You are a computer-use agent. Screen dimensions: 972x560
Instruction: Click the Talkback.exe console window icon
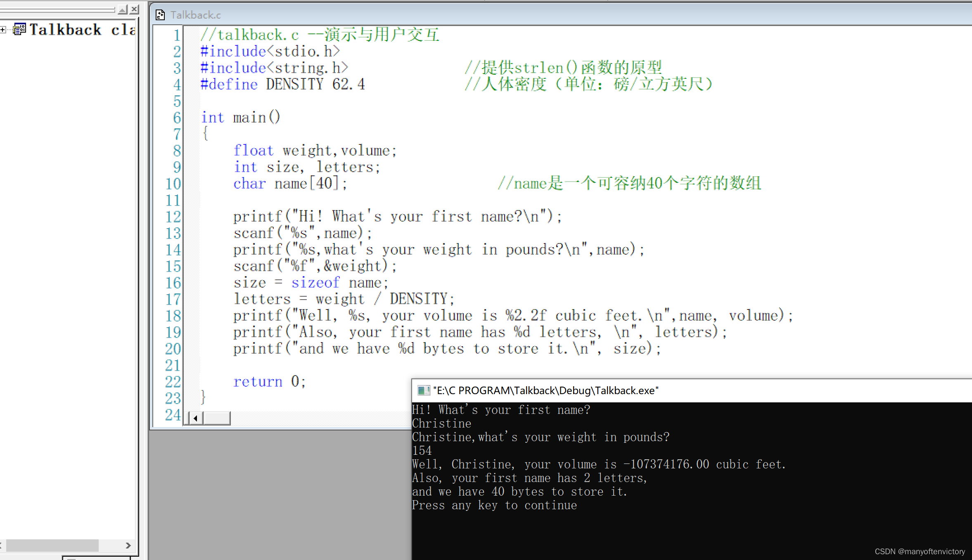tap(423, 390)
